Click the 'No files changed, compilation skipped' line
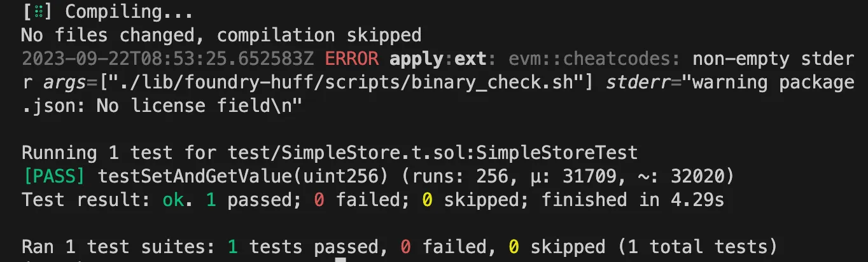Viewport: 868px width, 262px height. tap(221, 35)
